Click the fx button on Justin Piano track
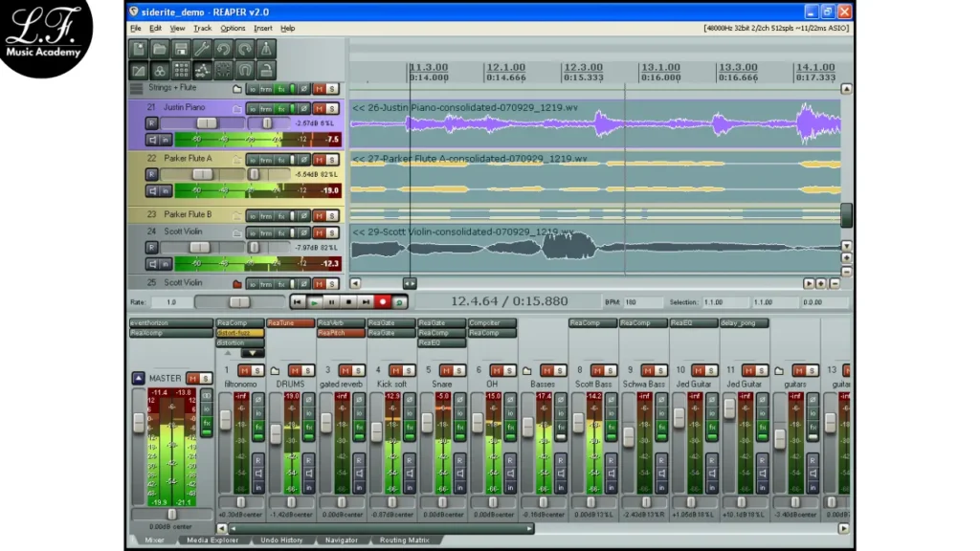 point(281,108)
